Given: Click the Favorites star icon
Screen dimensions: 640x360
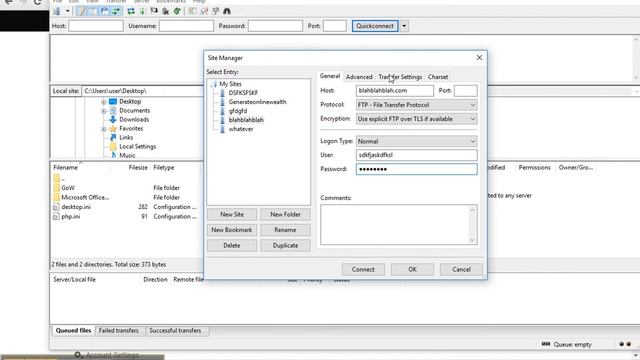Looking at the screenshot, I should (113, 128).
